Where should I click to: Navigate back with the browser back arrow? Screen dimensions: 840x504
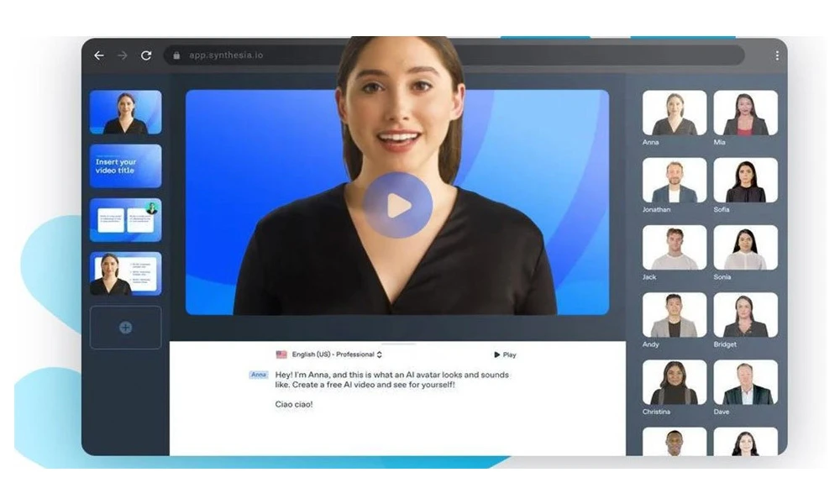(99, 55)
